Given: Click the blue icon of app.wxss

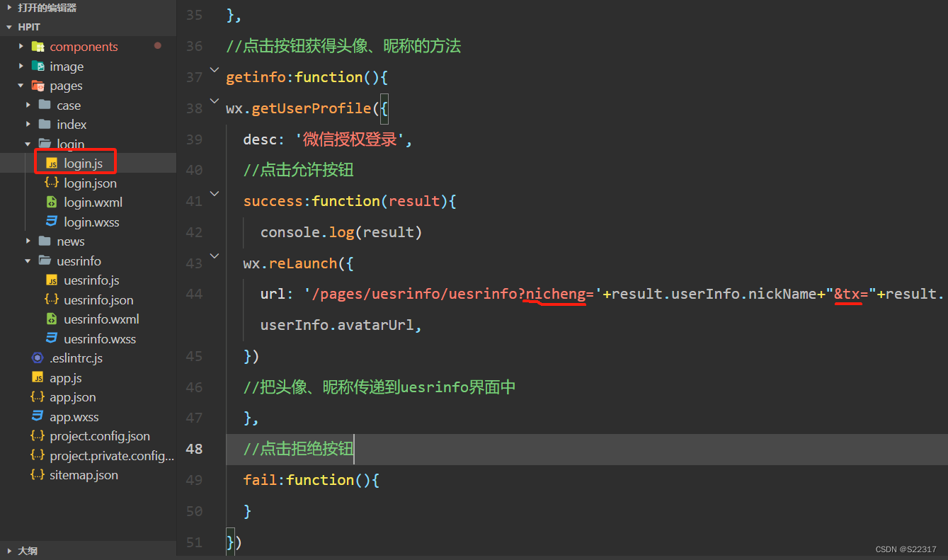Looking at the screenshot, I should pyautogui.click(x=38, y=416).
